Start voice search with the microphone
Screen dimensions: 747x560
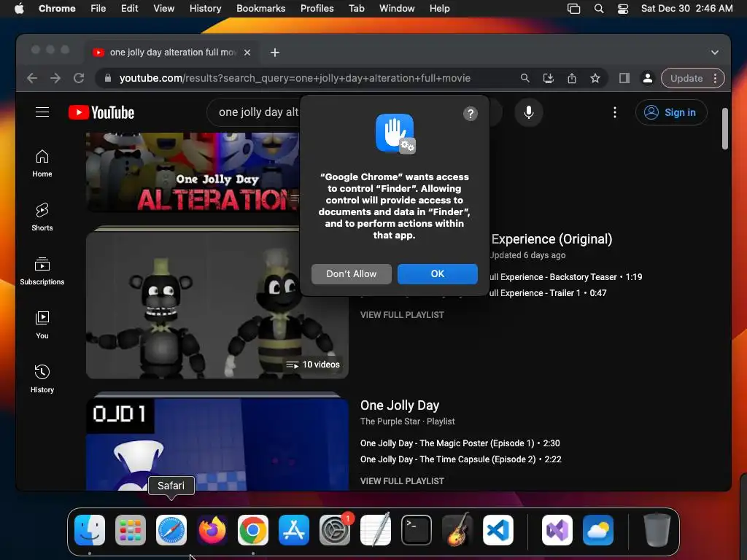point(528,112)
